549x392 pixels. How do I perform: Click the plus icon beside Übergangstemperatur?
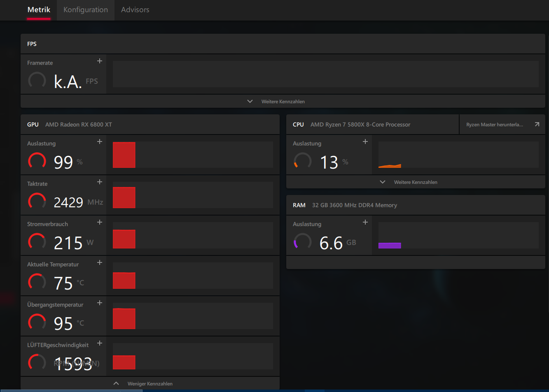tap(100, 302)
